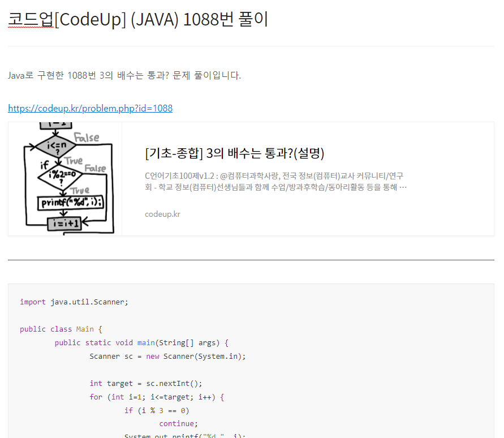Click the 'public static void main' code line
Screen dimensions: 504x438
(141, 343)
